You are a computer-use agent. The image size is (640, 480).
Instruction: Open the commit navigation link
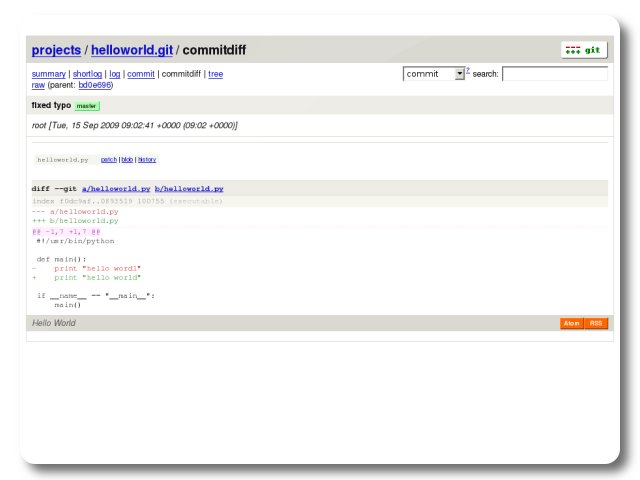[x=140, y=74]
